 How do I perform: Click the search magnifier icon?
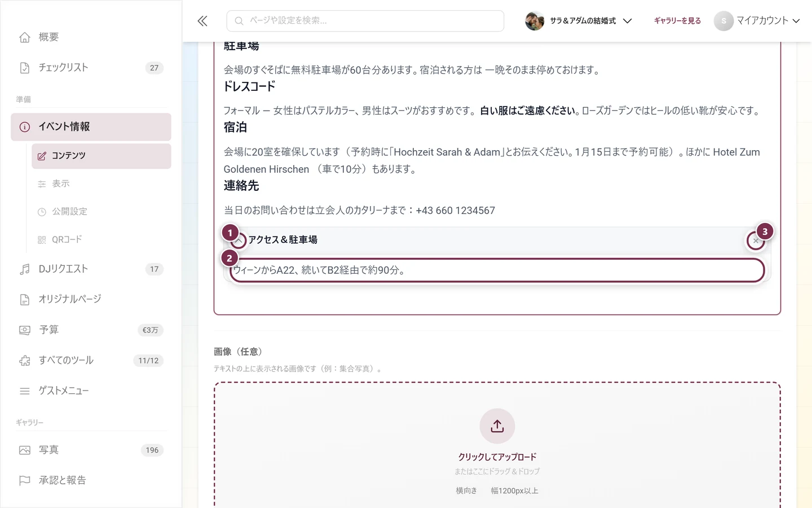click(239, 21)
